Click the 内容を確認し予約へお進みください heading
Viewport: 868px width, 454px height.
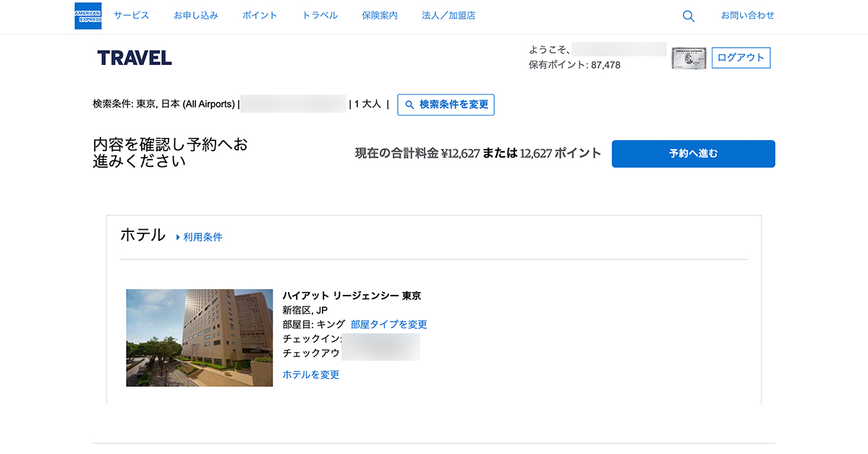[x=170, y=153]
